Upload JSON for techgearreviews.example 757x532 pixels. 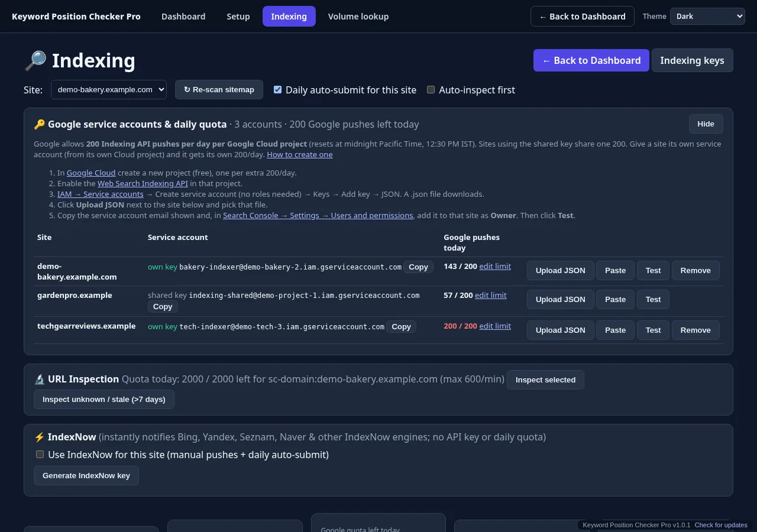point(561,330)
